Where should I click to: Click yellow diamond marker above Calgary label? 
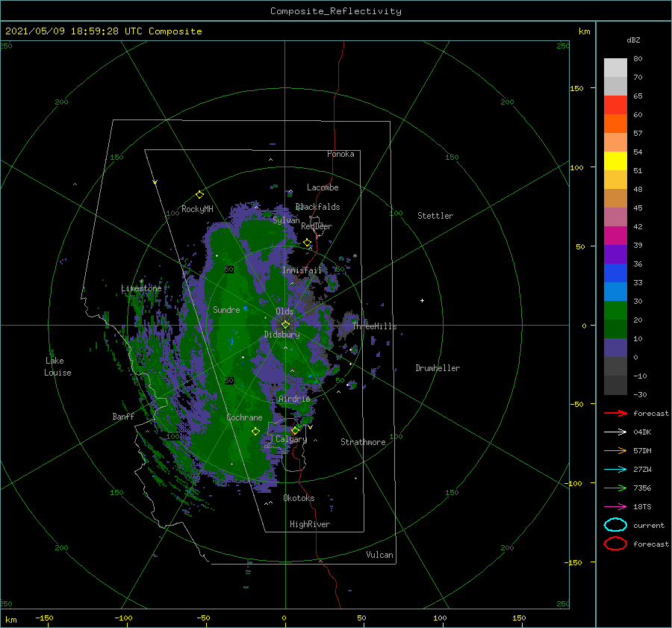[295, 430]
